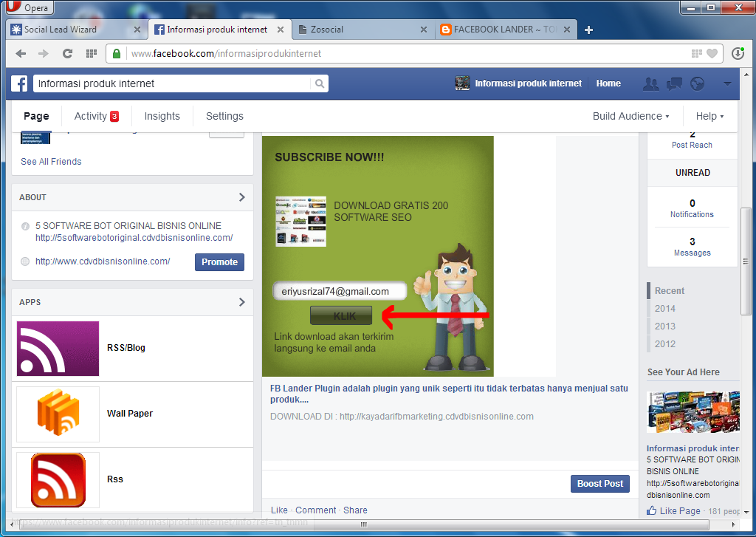
Task: Switch to the Zosocial browser tab
Action: tap(362, 30)
